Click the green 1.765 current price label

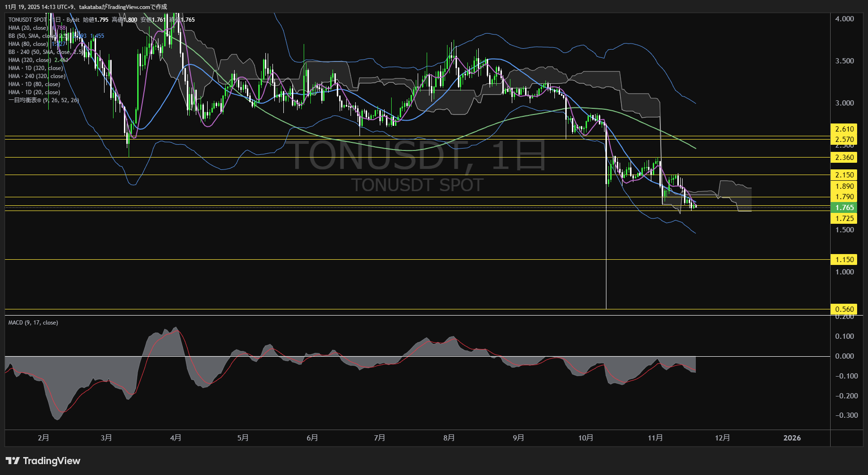[844, 208]
